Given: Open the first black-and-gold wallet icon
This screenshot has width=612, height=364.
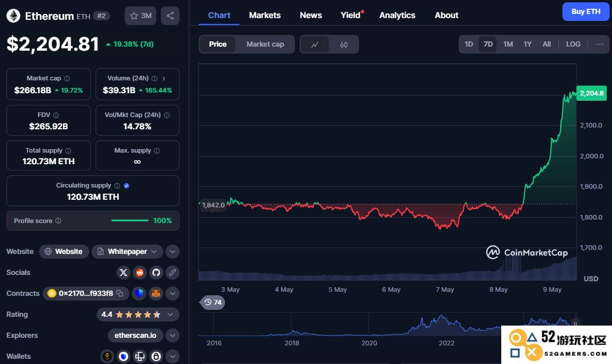Looking at the screenshot, I should point(107,356).
